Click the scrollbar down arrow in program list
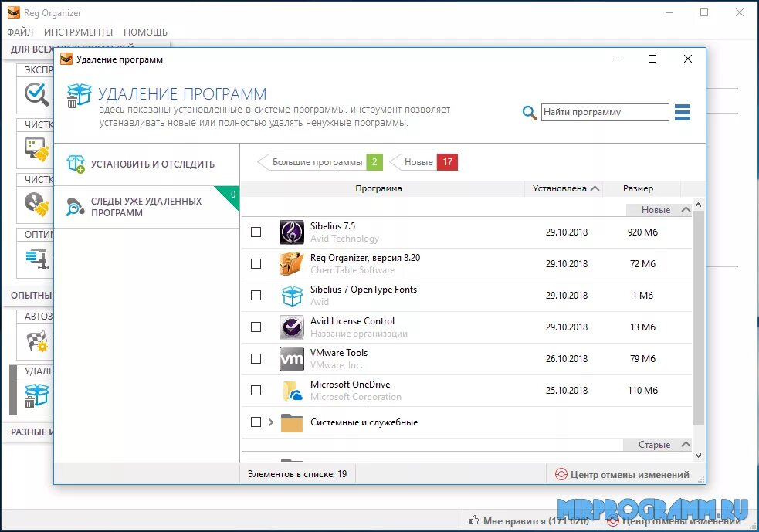 (698, 456)
